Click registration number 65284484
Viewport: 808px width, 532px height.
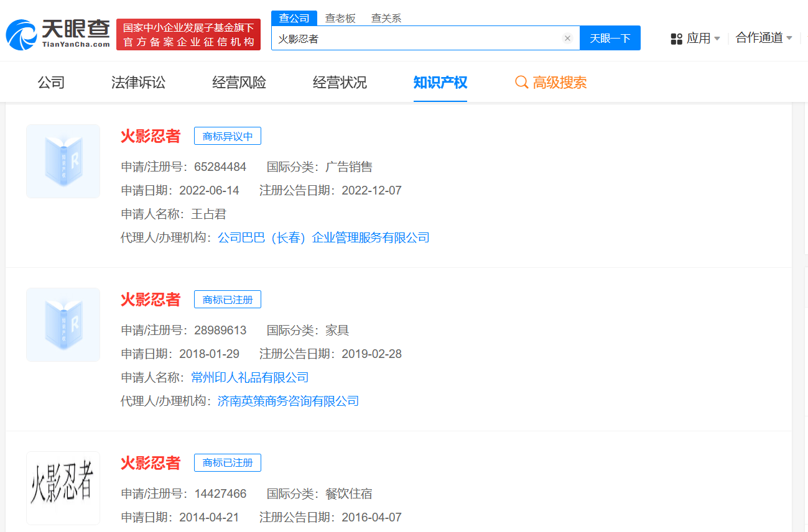(220, 167)
